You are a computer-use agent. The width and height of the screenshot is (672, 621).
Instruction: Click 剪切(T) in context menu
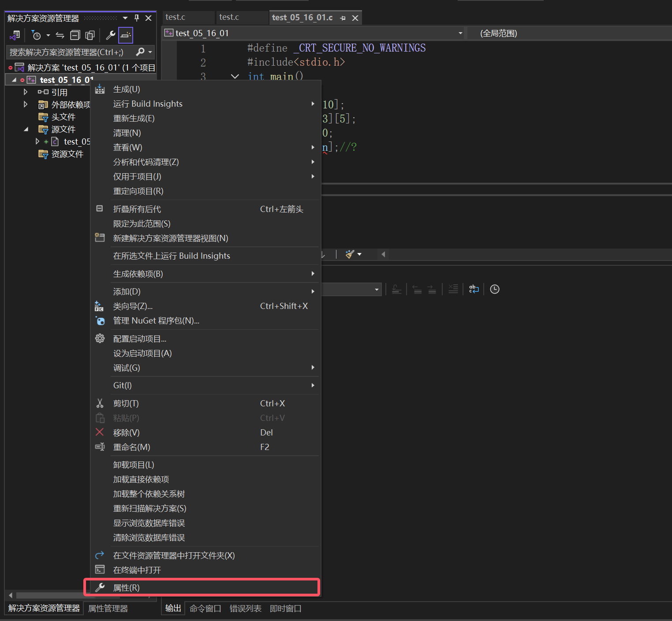(x=205, y=404)
